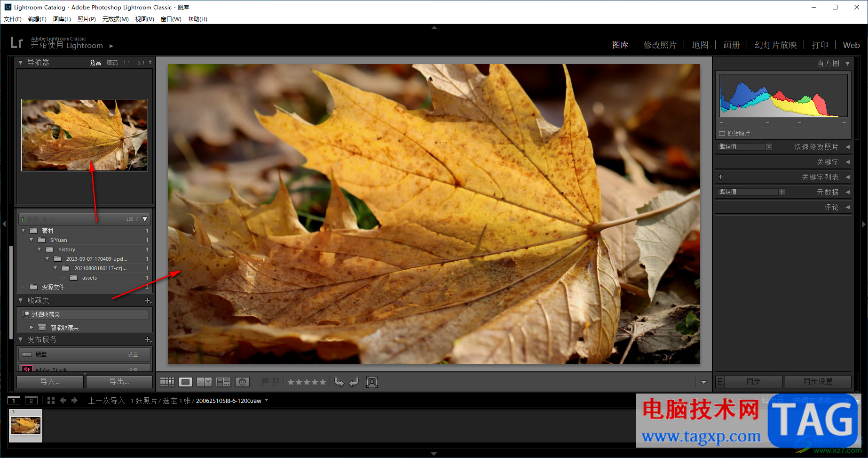Go back with filmstrip left arrow
868x458 pixels.
(63, 401)
